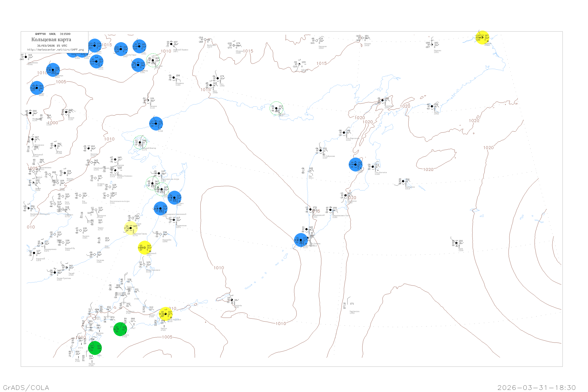Click the green Sapporo-area station marker 068
The height and width of the screenshot is (392, 588).
(120, 329)
